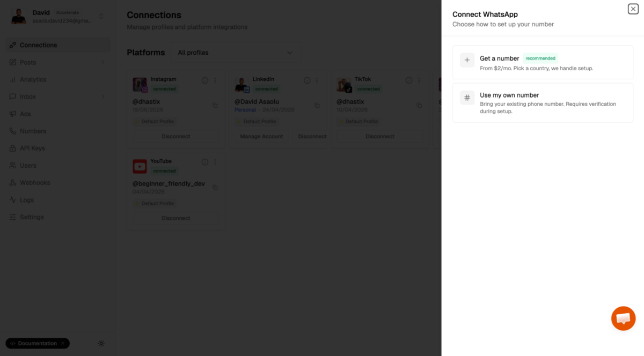Click the LinkedIn account thumbnail
Viewport: 644px width, 356px height.
point(242,85)
